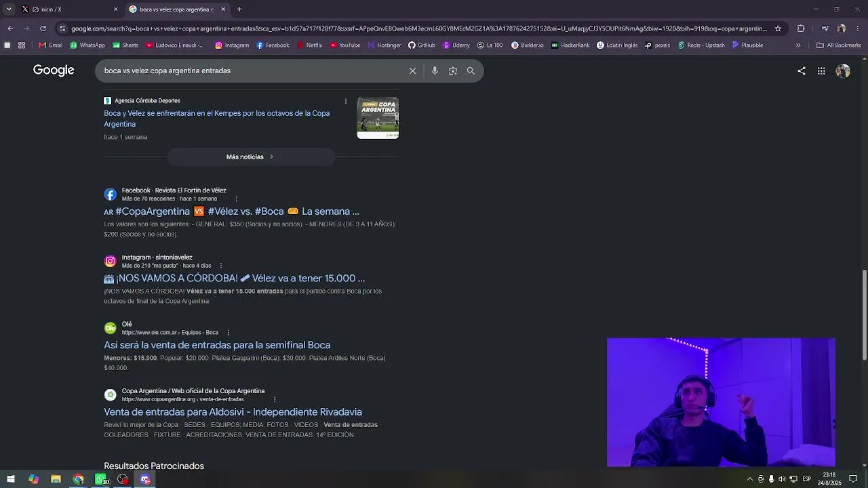Open the Ludovico Einaudi bookmark
The width and height of the screenshot is (868, 488).
tap(175, 45)
